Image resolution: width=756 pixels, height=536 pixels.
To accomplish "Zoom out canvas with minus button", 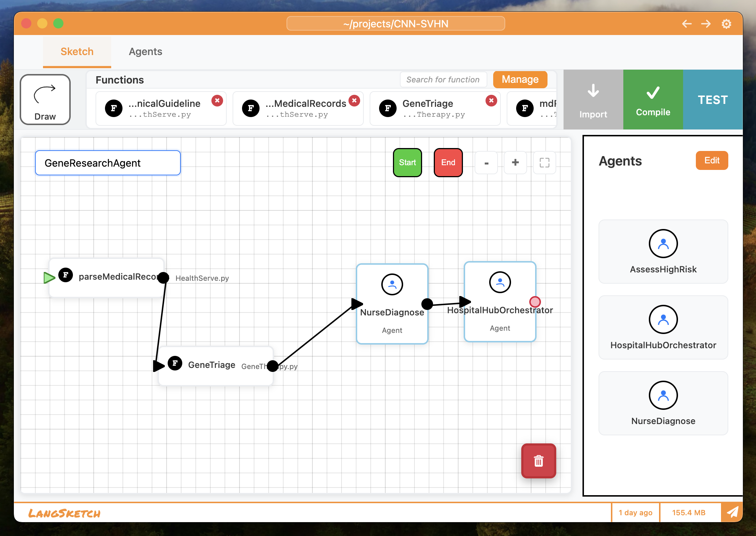I will pos(486,163).
